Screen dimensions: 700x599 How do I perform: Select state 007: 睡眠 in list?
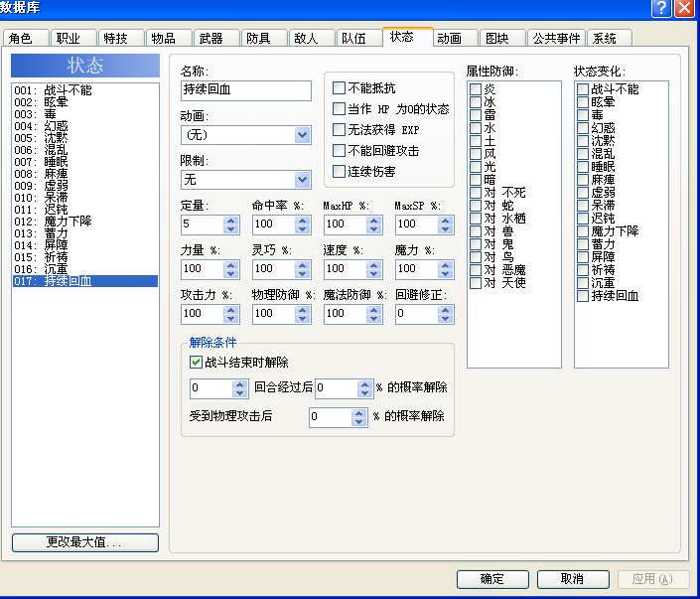(x=85, y=162)
